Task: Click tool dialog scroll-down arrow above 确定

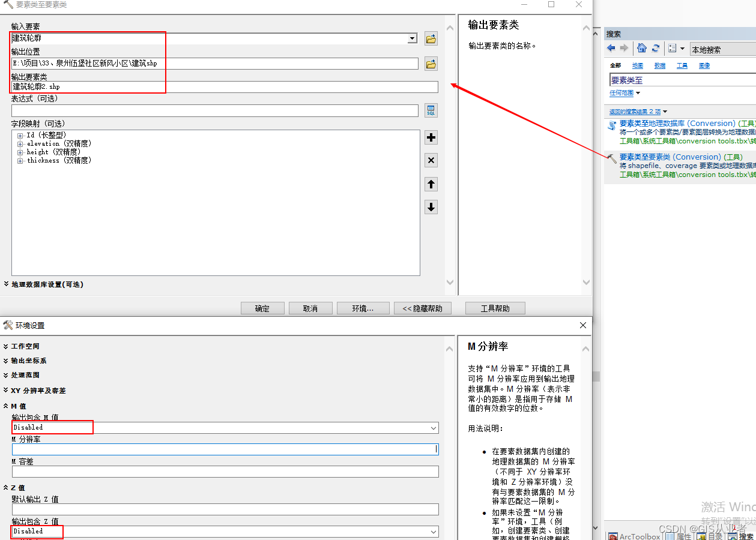Action: coord(450,283)
